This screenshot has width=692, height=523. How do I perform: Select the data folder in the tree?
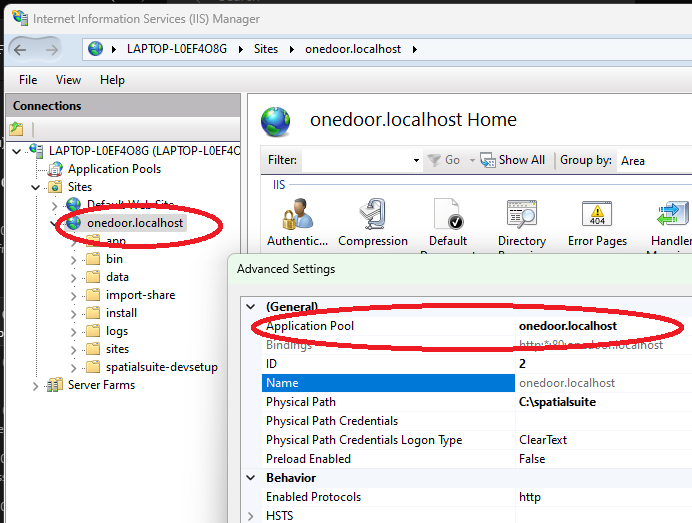(117, 277)
